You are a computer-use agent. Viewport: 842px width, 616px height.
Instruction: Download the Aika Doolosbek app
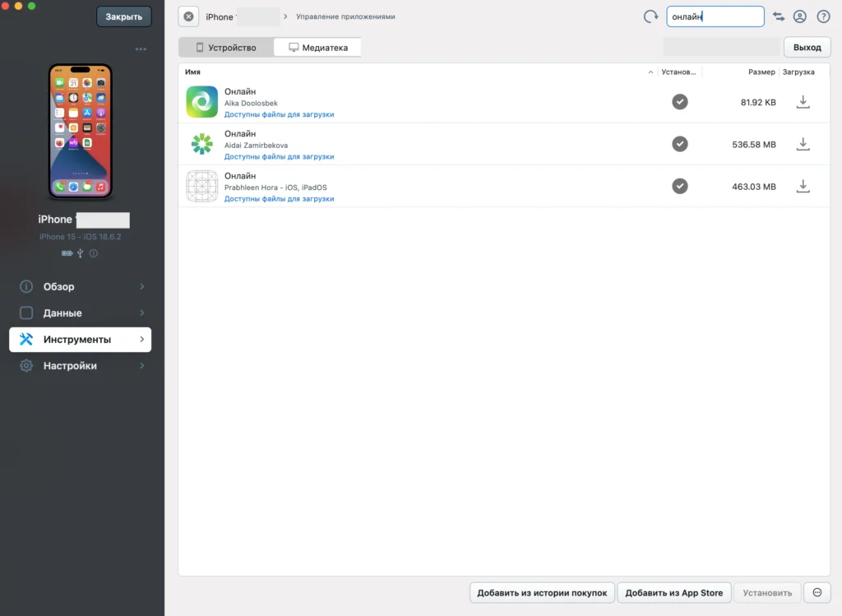(x=803, y=101)
